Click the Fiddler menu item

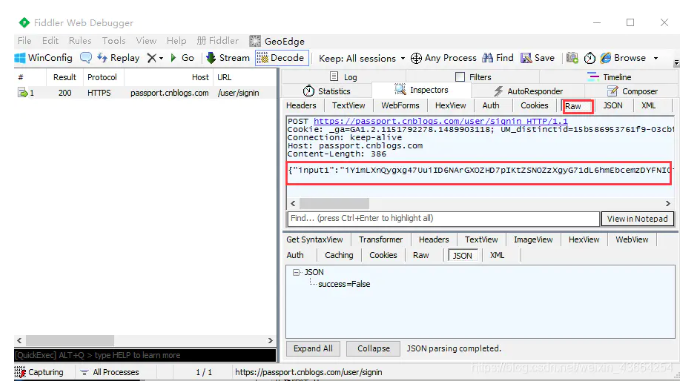click(218, 41)
